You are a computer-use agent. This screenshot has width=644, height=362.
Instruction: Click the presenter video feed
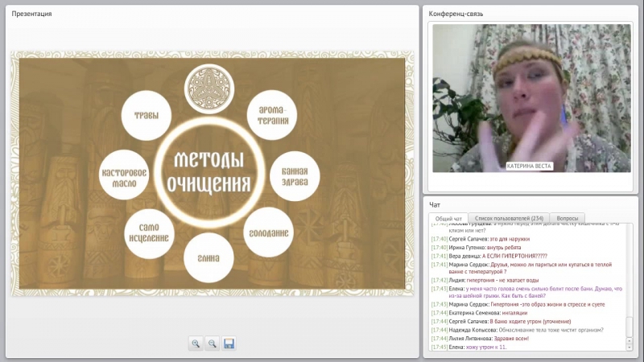pyautogui.click(x=531, y=98)
